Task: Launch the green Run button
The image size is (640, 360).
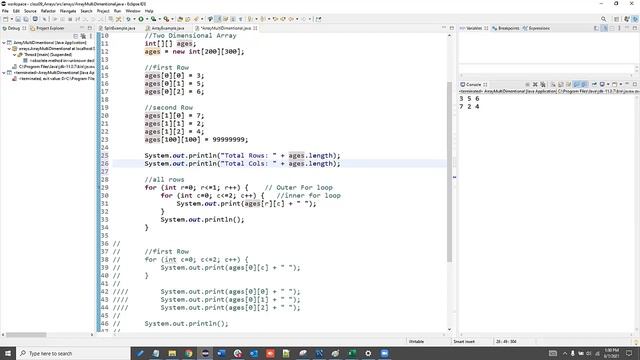Action: 141,19
